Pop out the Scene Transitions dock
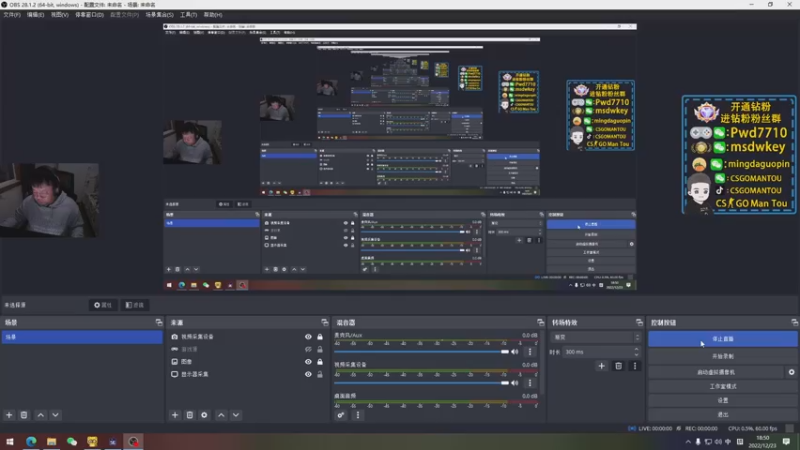800x450 pixels. click(x=639, y=322)
